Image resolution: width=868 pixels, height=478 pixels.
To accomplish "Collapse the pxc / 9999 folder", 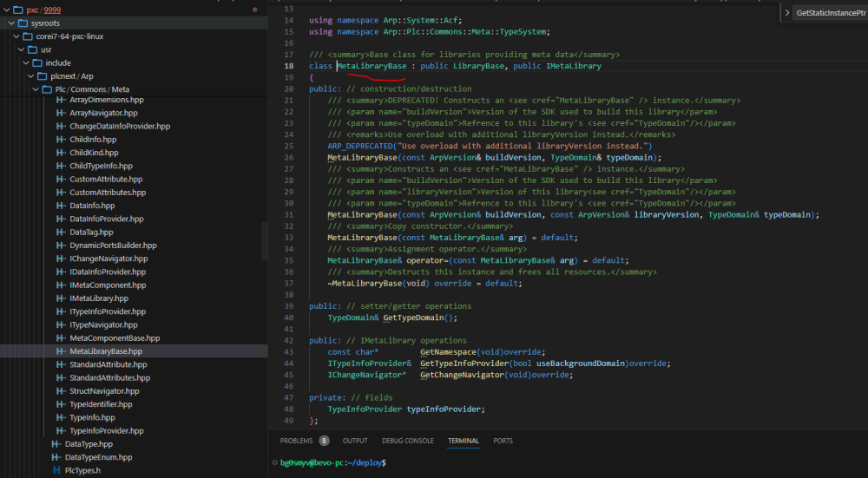I will point(7,10).
